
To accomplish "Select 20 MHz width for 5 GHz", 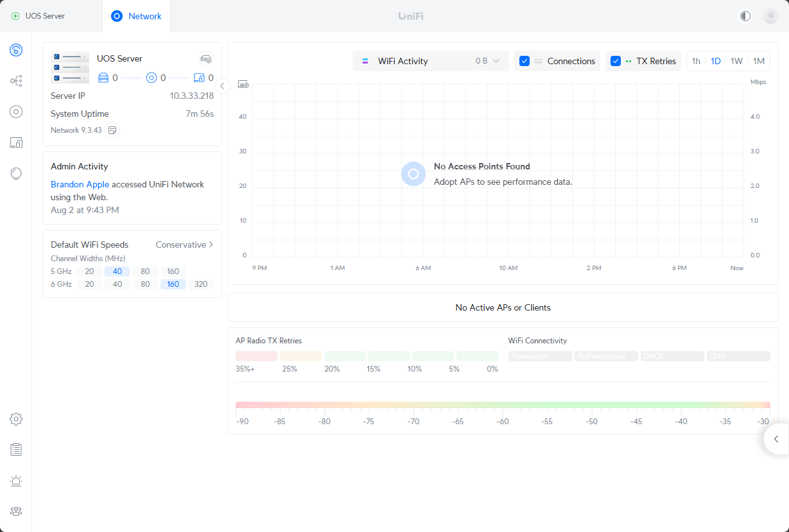I will click(89, 271).
